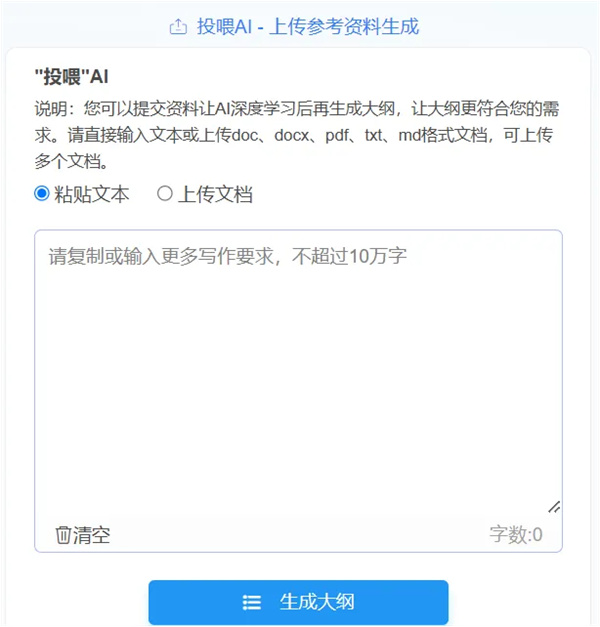Select the 上传文档 radio button
600x627 pixels.
[x=164, y=194]
